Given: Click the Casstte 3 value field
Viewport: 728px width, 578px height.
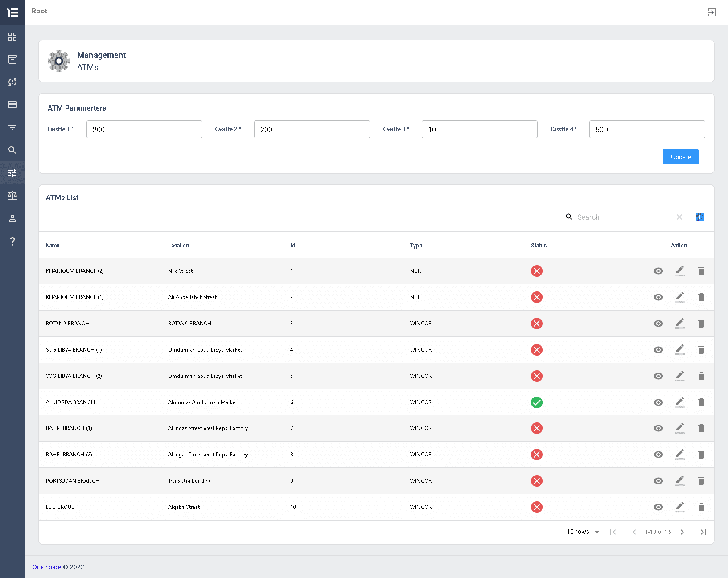Looking at the screenshot, I should pyautogui.click(x=479, y=129).
